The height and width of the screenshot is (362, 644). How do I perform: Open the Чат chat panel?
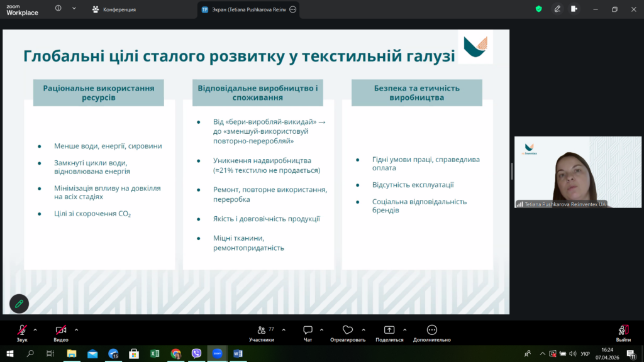coord(308,334)
